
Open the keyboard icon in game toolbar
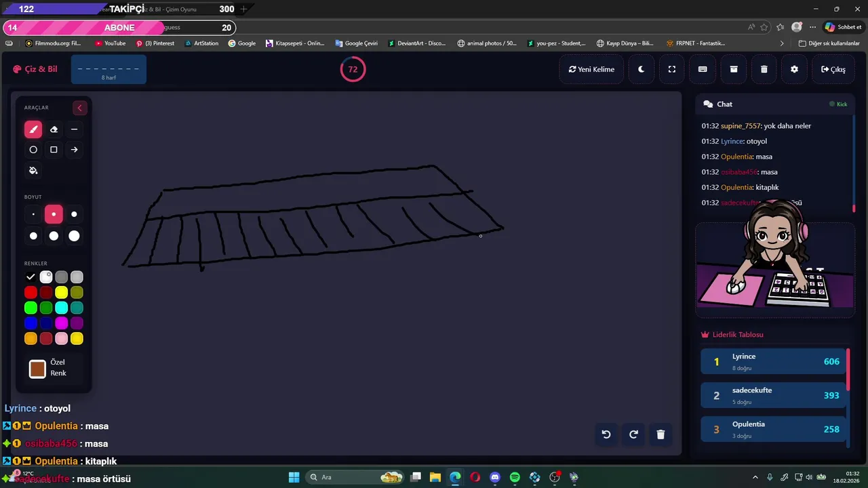click(x=703, y=69)
